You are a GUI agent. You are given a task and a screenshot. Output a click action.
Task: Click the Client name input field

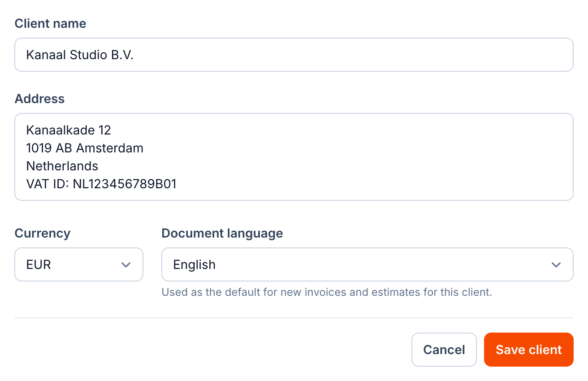(294, 55)
